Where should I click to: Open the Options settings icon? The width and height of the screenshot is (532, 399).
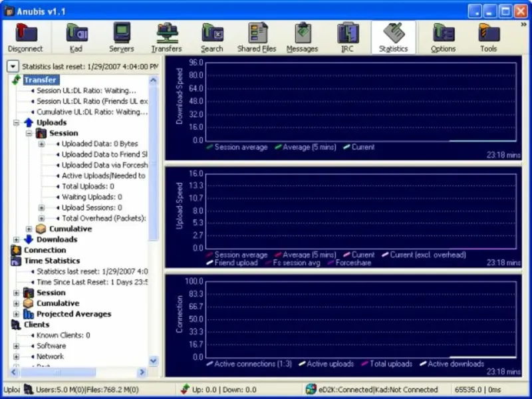[x=443, y=37]
